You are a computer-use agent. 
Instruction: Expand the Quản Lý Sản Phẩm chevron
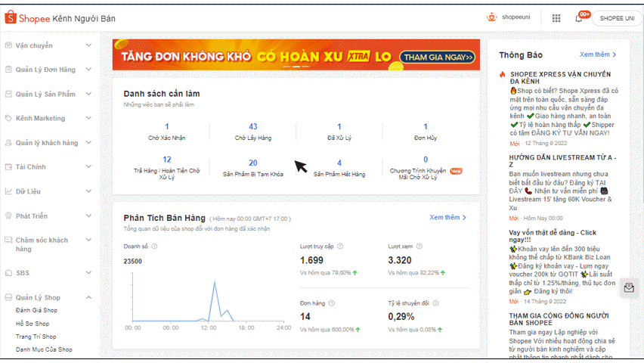click(88, 94)
